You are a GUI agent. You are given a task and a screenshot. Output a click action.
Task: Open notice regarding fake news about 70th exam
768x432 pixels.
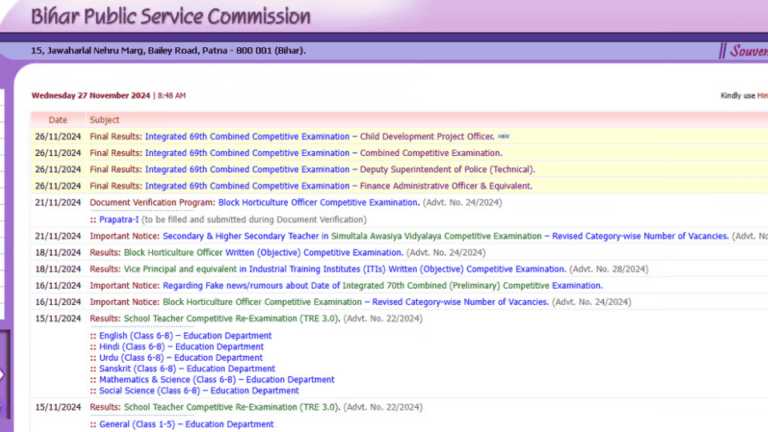(x=383, y=286)
